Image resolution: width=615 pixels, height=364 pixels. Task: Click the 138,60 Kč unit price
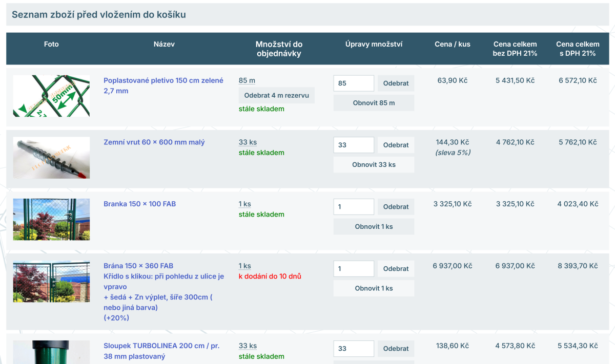coord(453,346)
